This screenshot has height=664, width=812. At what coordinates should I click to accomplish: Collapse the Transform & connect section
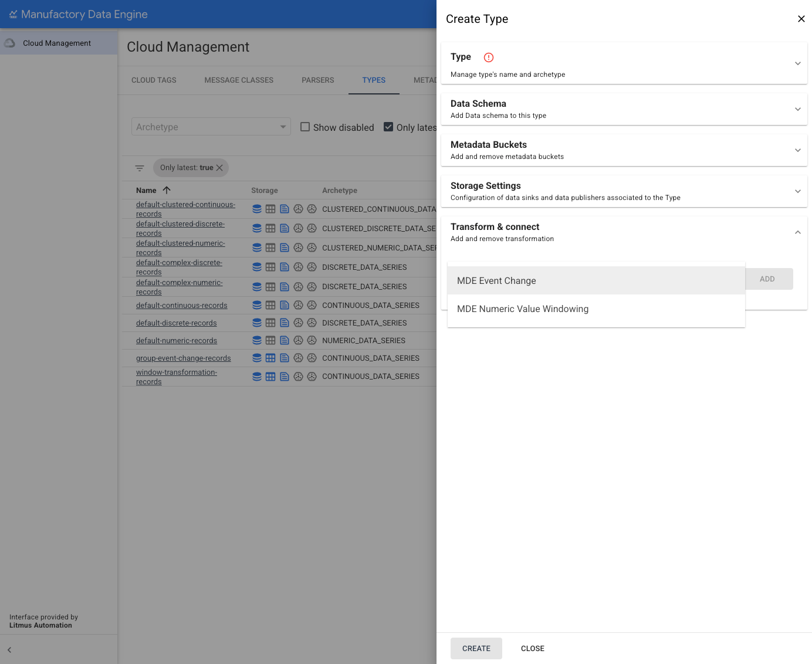[x=797, y=232]
